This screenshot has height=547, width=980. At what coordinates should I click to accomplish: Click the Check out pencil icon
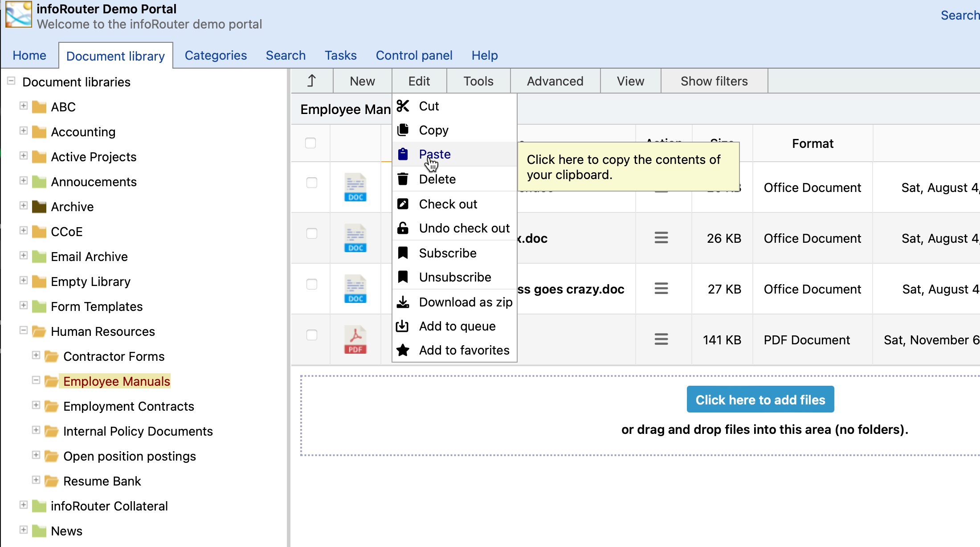click(403, 204)
